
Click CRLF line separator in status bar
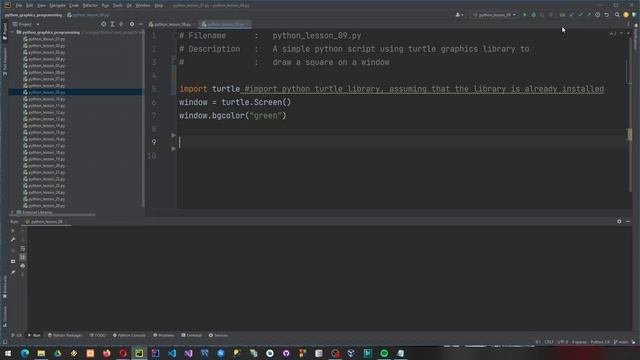(x=549, y=342)
